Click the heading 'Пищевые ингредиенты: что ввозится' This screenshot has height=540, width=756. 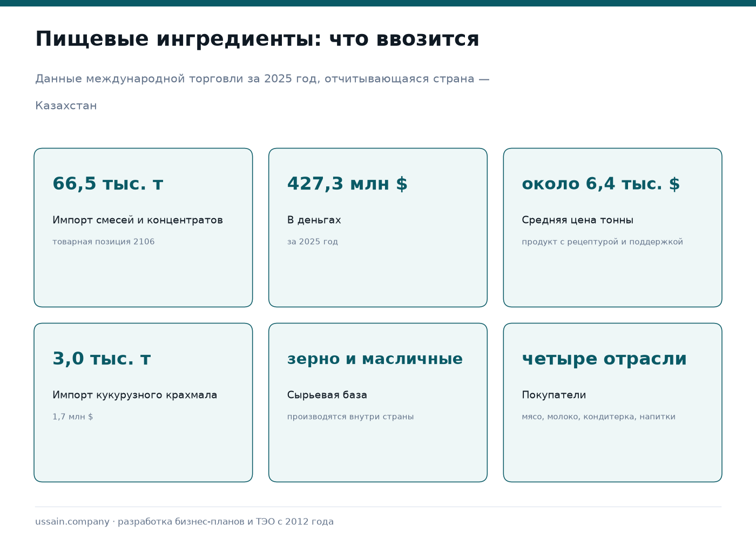pos(257,39)
